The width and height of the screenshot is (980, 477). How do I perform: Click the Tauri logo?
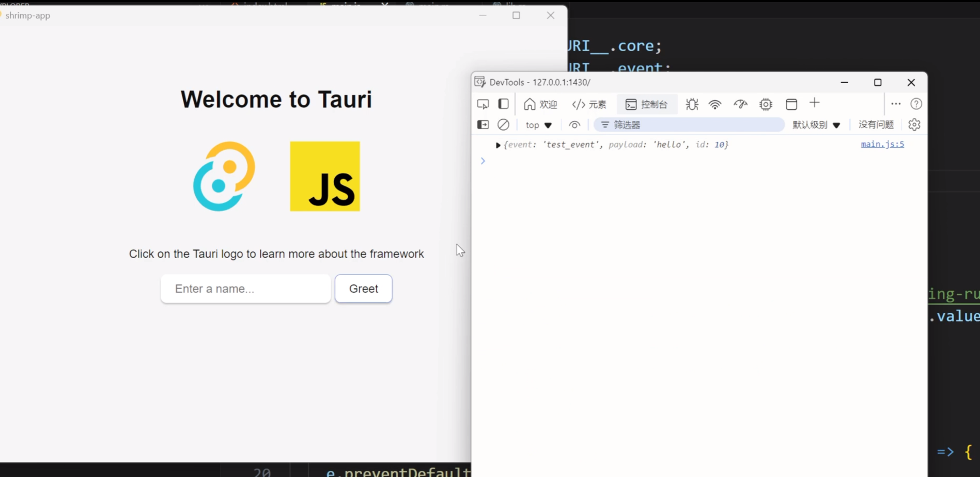224,177
